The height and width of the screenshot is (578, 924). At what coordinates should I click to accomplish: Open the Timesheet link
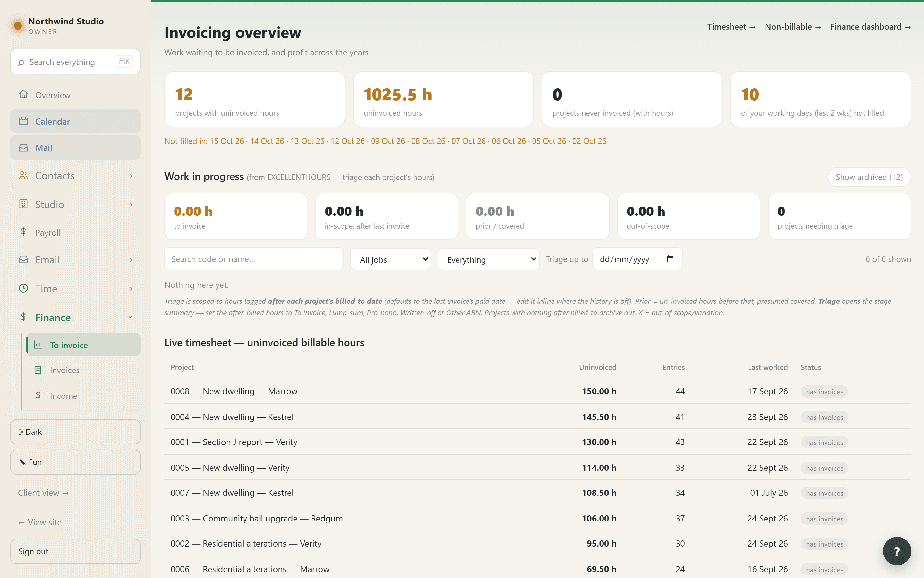[x=731, y=27]
